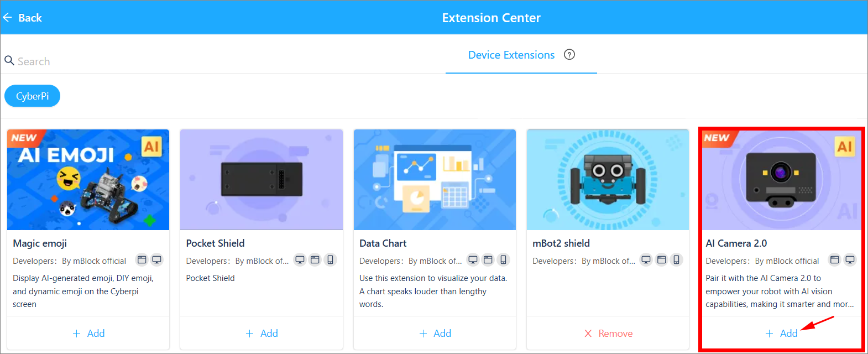Click the Magic emoji title
This screenshot has width=868, height=354.
point(40,243)
